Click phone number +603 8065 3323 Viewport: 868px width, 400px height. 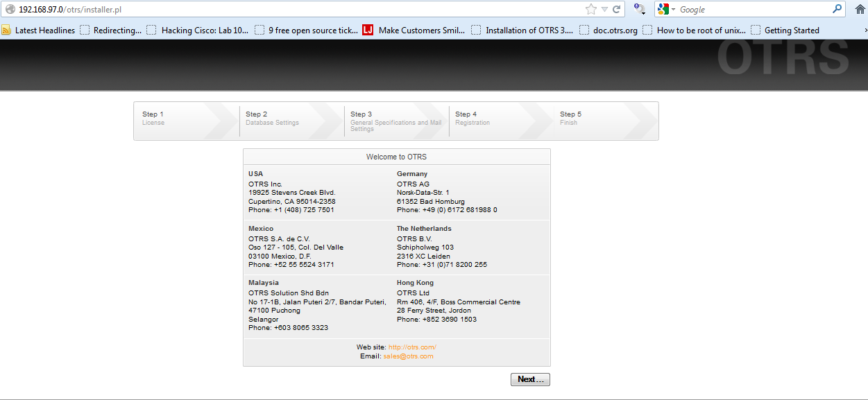click(301, 328)
